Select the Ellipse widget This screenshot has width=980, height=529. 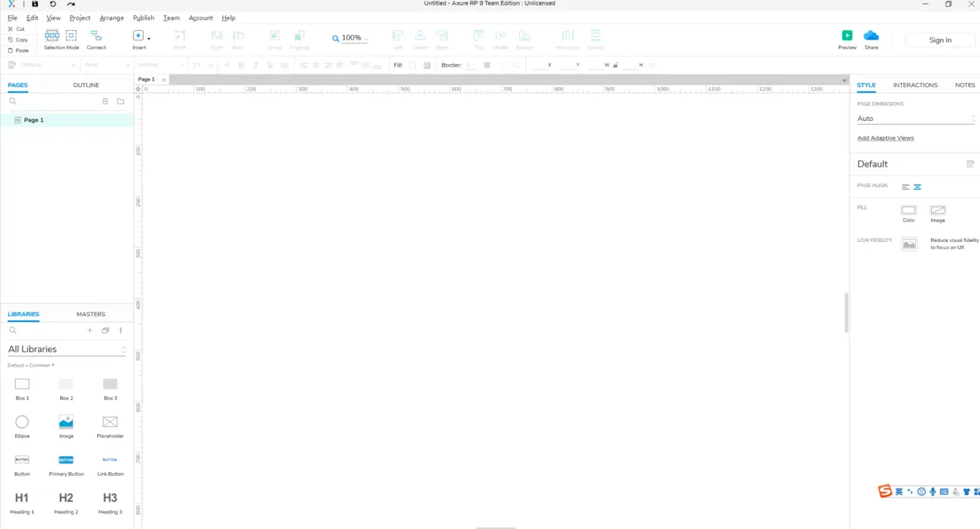(x=22, y=425)
